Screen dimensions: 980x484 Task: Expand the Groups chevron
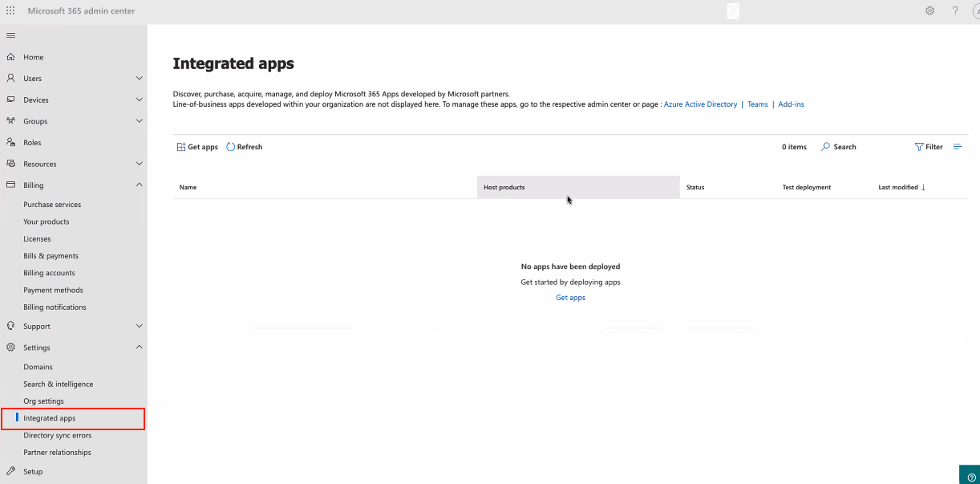(140, 121)
